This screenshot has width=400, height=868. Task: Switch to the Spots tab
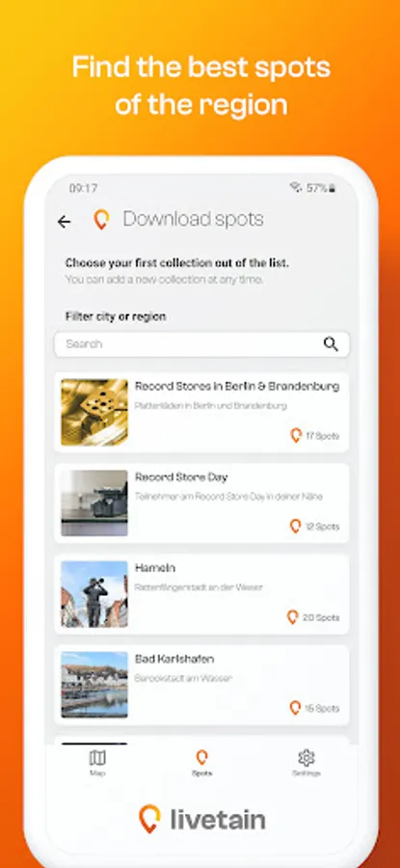(202, 763)
